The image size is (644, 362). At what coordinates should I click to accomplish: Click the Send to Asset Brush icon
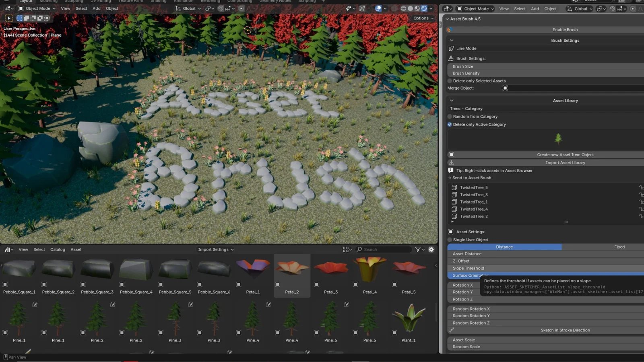pos(450,177)
